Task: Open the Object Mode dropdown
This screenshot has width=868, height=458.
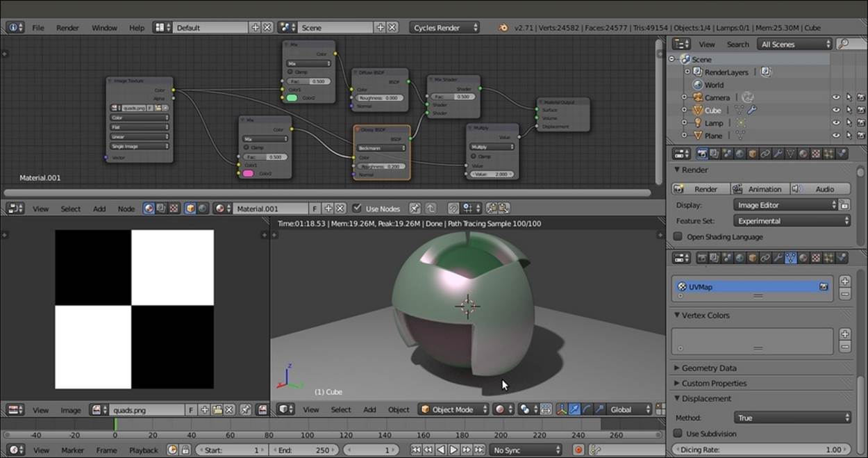Action: click(x=453, y=409)
